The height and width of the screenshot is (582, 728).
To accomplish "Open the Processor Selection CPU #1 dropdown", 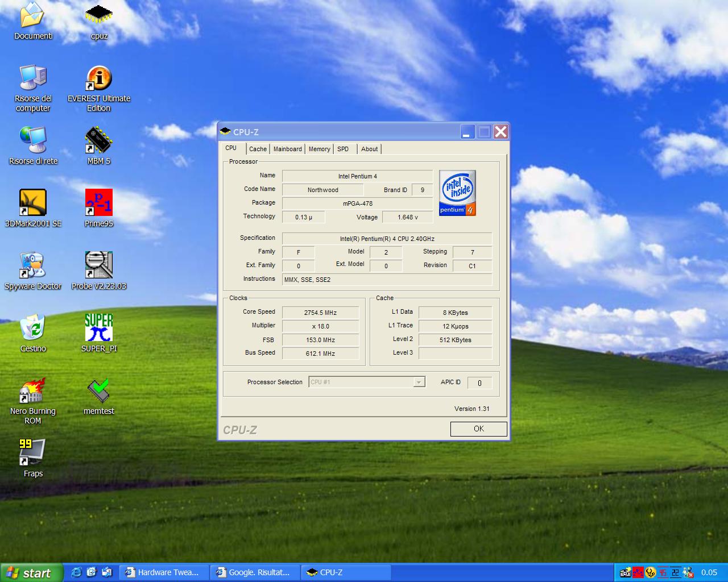I will pyautogui.click(x=367, y=382).
